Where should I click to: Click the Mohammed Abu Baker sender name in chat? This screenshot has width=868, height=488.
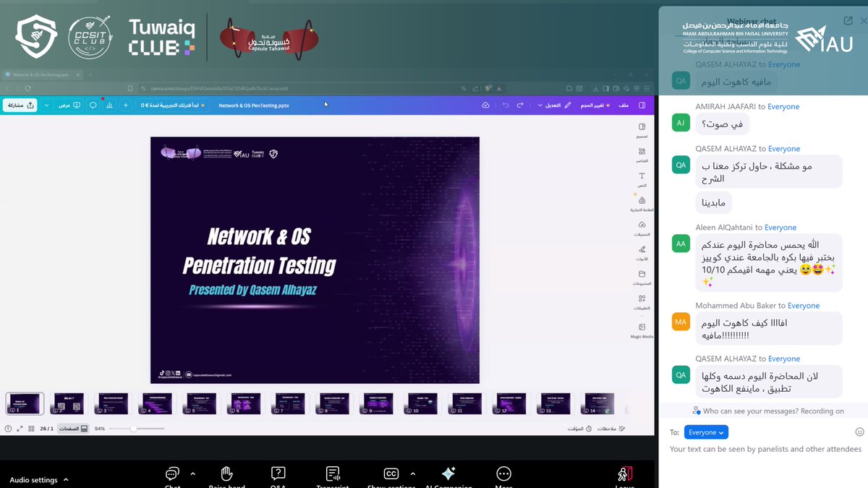pyautogui.click(x=736, y=306)
